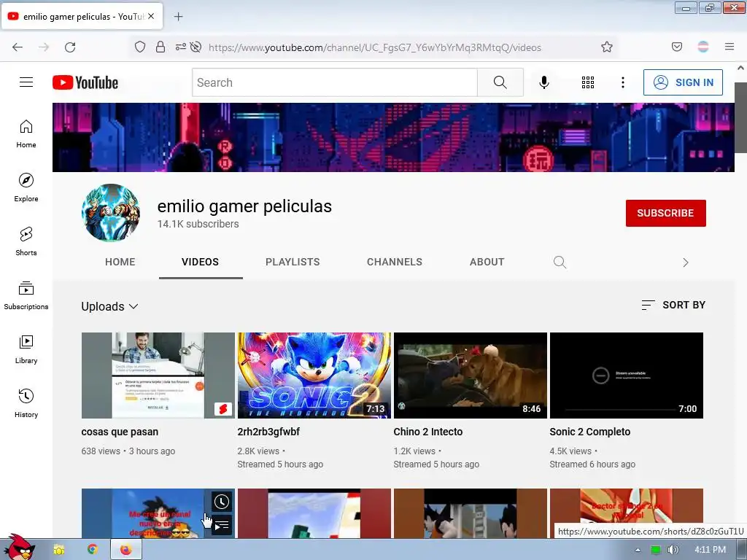Image resolution: width=747 pixels, height=560 pixels.
Task: Subscribe to emilio gamer peliculas channel
Action: click(665, 213)
